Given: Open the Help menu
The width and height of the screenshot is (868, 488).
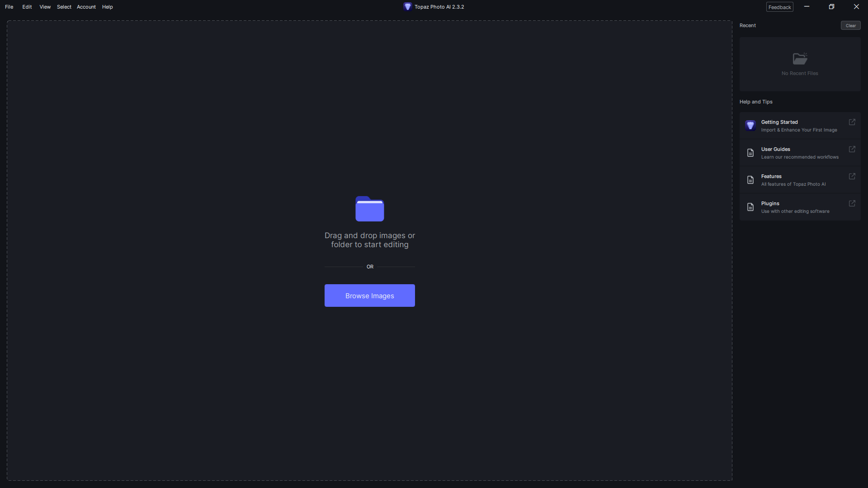Looking at the screenshot, I should pyautogui.click(x=107, y=7).
